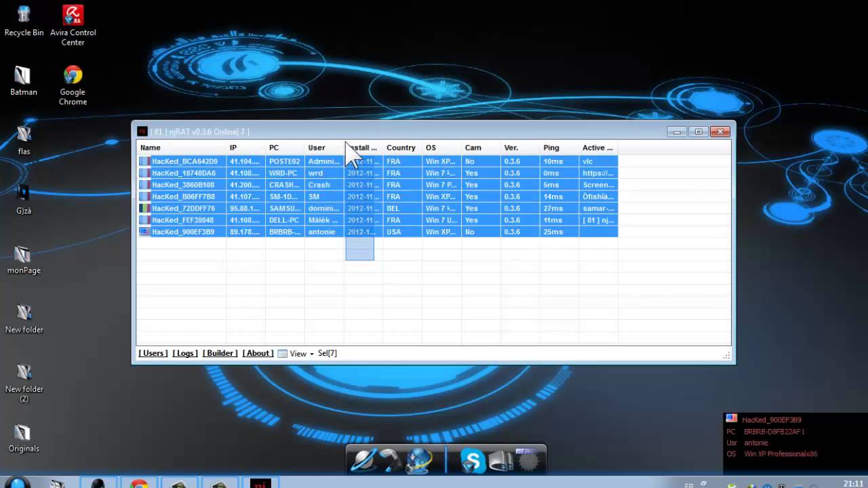Sort by the Ver. column header
Screen dimensions: 868x488
pos(520,148)
